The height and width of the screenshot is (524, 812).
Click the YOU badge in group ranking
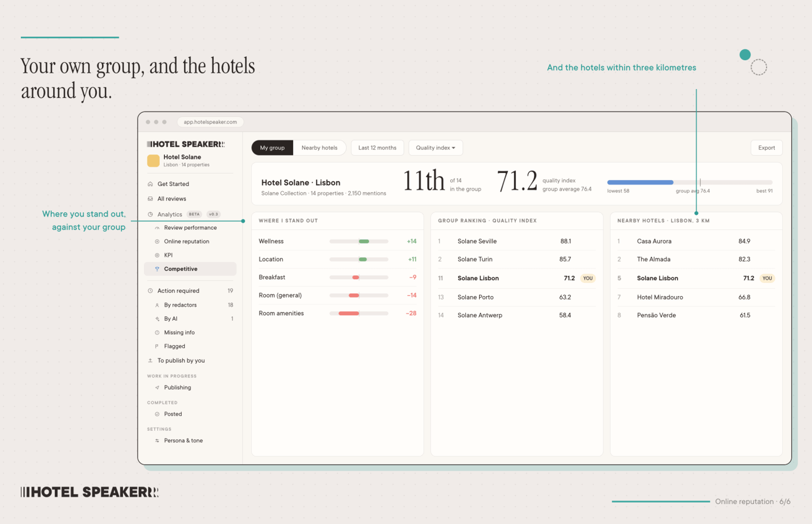588,278
